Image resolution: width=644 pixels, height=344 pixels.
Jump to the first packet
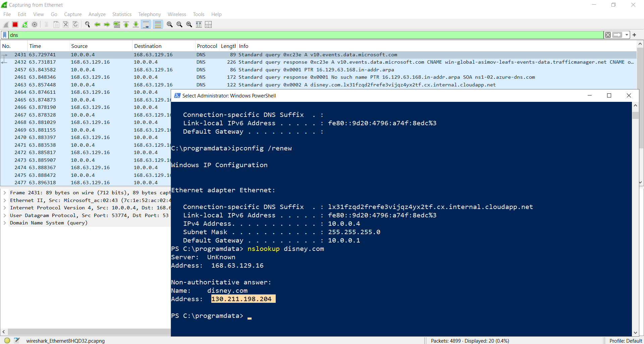(x=126, y=24)
